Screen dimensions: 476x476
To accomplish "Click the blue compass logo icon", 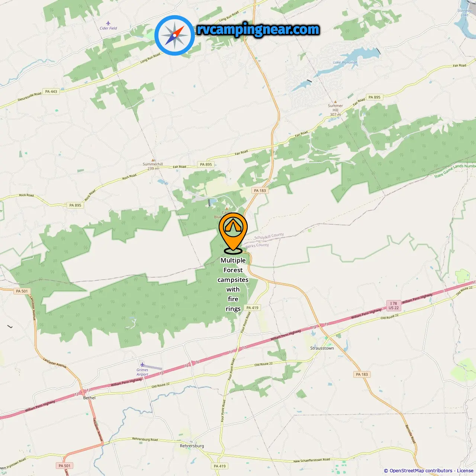I will click(175, 36).
